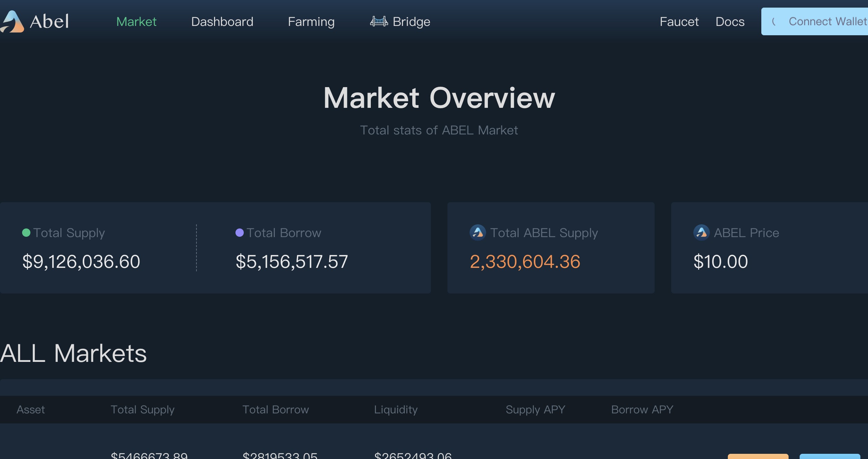Screen dimensions: 868x459
Task: Click the Liquidity column header
Action: (x=396, y=410)
